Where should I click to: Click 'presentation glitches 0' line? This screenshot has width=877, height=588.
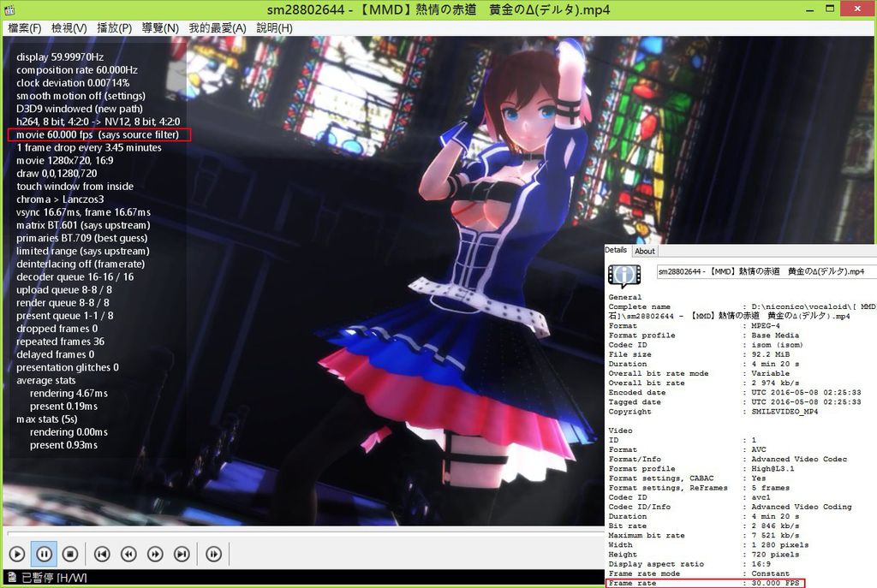point(67,367)
